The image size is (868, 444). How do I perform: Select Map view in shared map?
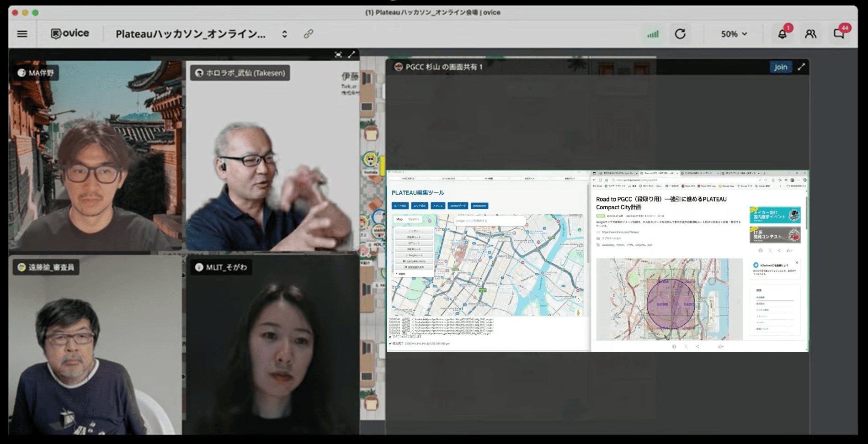click(x=399, y=220)
